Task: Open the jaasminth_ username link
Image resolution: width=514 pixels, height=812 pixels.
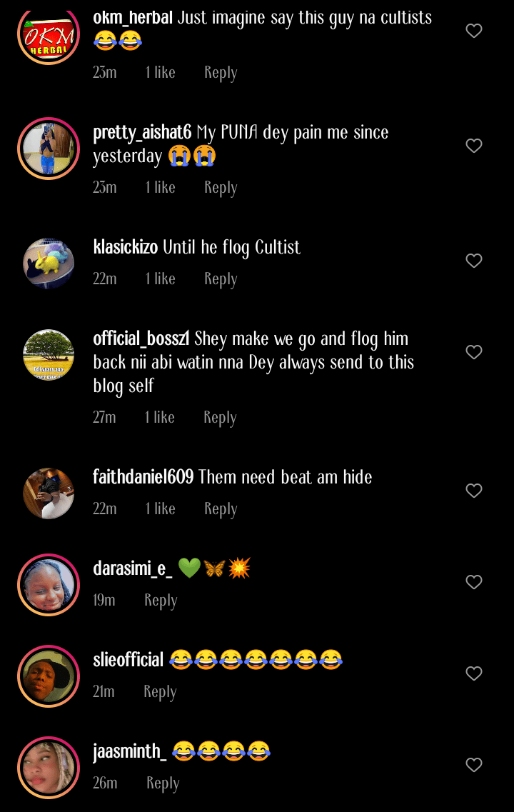Action: click(x=129, y=751)
